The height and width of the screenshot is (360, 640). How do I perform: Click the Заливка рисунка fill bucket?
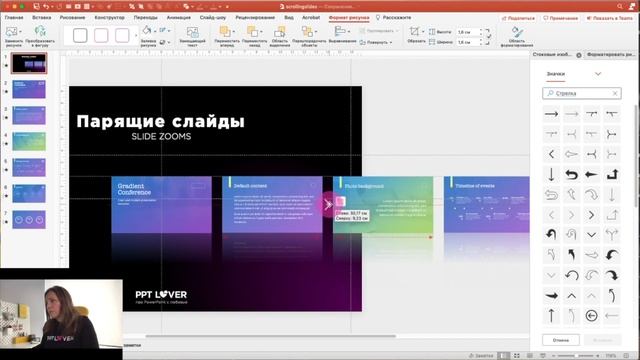tap(147, 31)
